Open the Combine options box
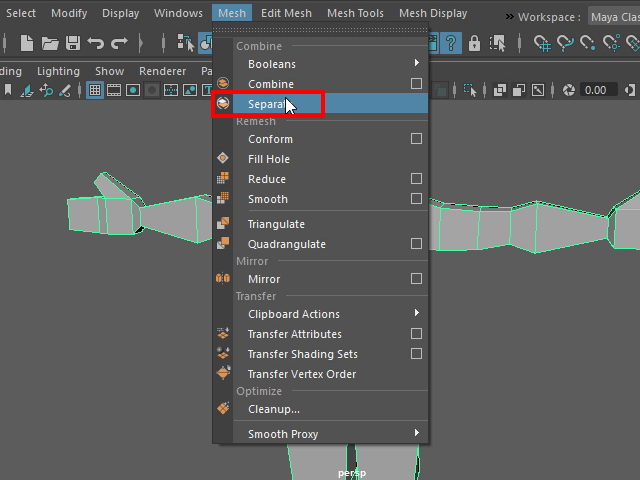This screenshot has height=480, width=640. click(x=416, y=84)
